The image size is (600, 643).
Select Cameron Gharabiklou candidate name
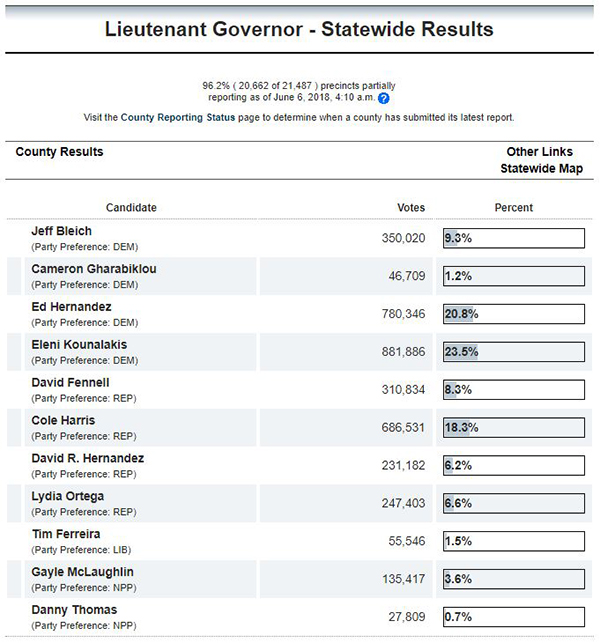pos(94,269)
